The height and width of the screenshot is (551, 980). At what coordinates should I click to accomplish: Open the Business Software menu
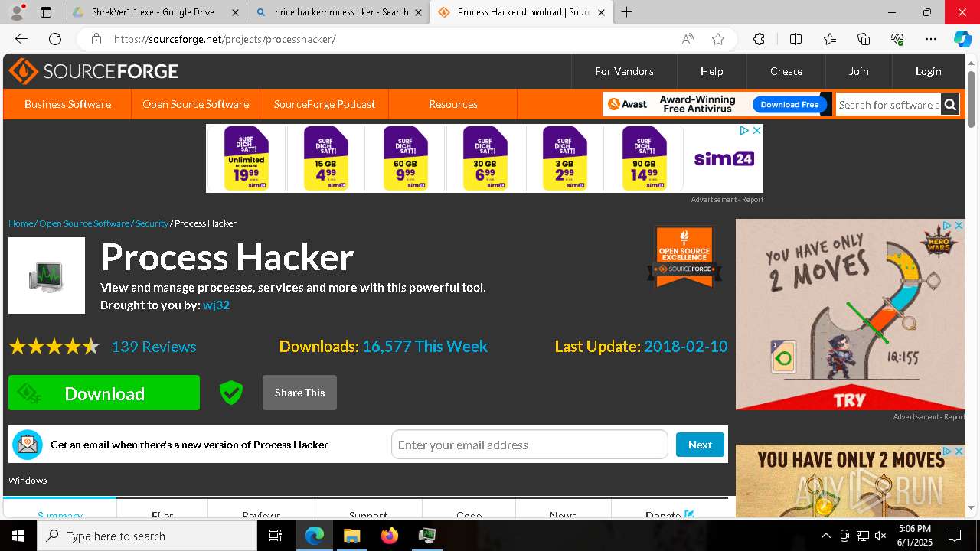(67, 104)
